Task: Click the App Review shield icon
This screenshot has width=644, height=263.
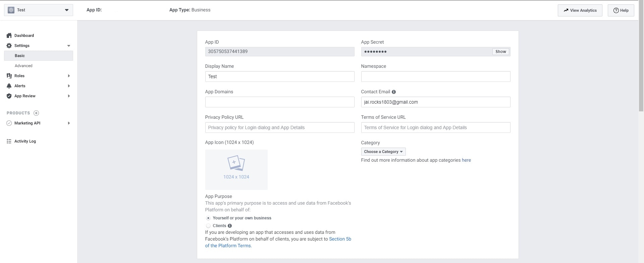Action: tap(9, 96)
